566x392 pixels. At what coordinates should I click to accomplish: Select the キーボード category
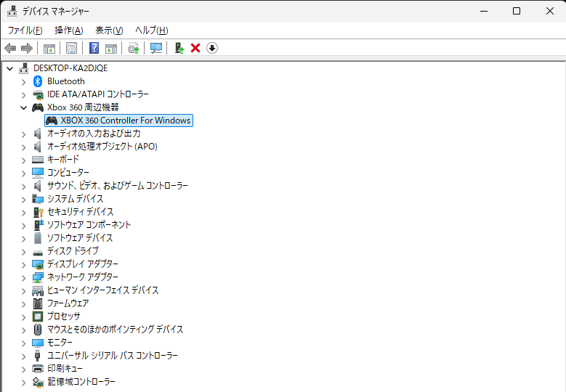(x=62, y=160)
